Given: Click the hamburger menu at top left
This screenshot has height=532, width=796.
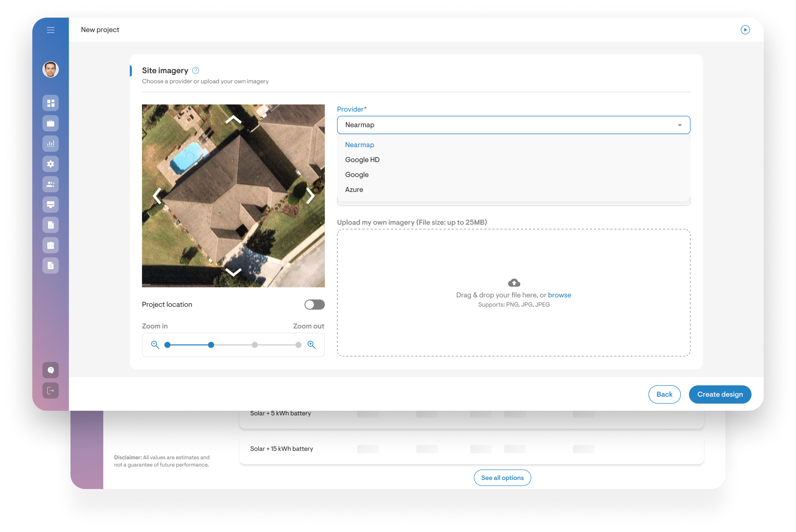Looking at the screenshot, I should coord(51,30).
